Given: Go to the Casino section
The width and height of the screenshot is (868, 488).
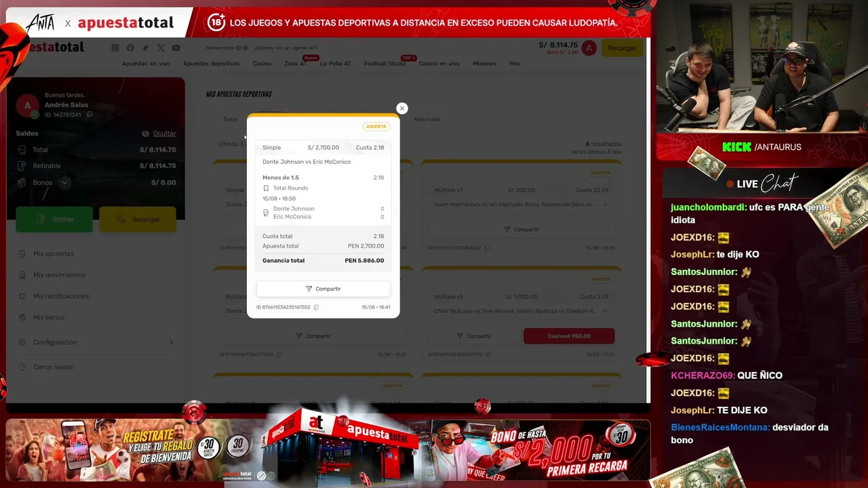Looking at the screenshot, I should pos(262,64).
